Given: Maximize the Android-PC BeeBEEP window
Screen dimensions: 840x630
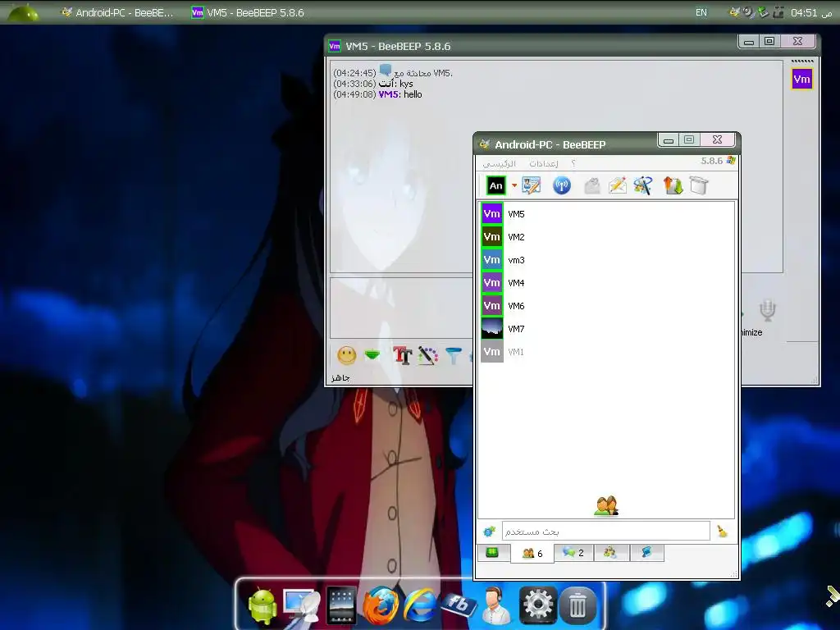Looking at the screenshot, I should click(689, 139).
